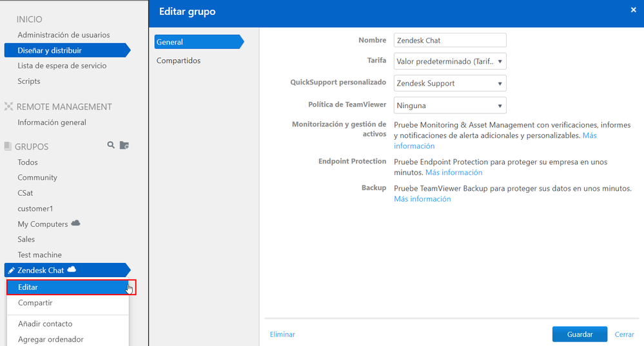644x346 pixels.
Task: Click the pencil icon beside Zendesk Chat
Action: click(x=11, y=270)
